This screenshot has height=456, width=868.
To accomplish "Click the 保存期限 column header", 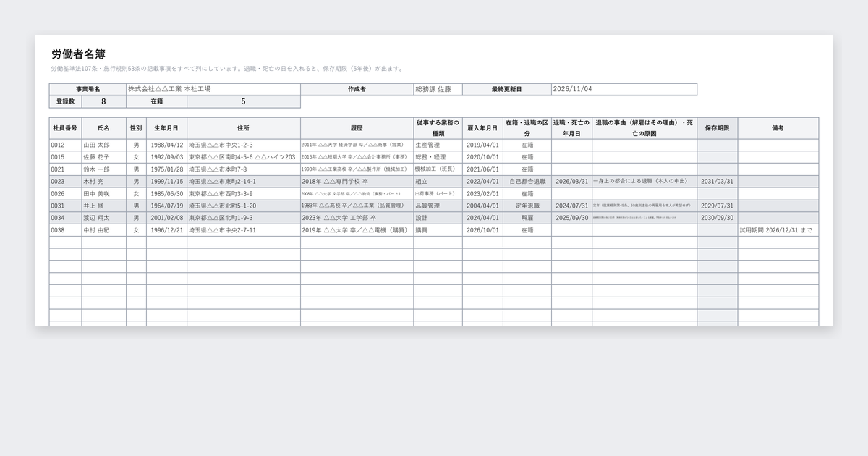I will (718, 128).
